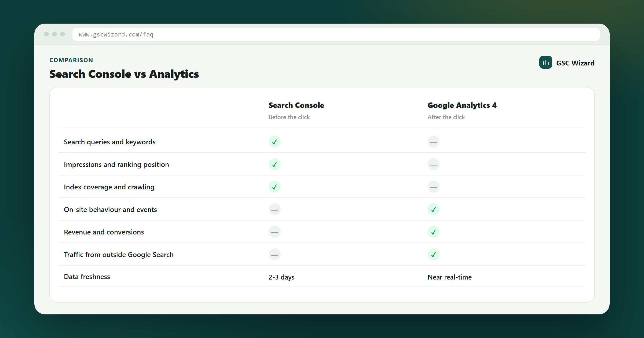Click the Analytics checkmark for On-site behaviour and events
644x338 pixels.
click(433, 209)
